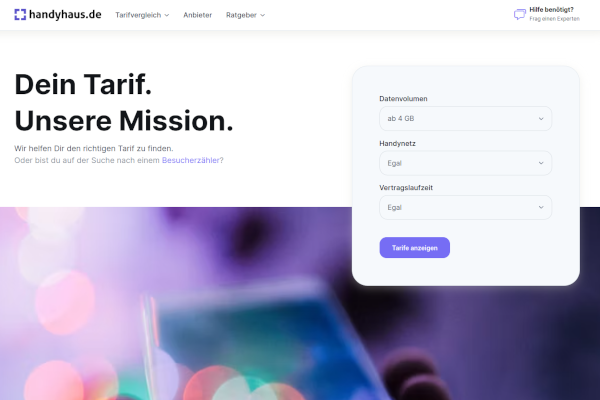The width and height of the screenshot is (600, 400).
Task: Open the Handynetz 'Egal' dropdown
Action: (465, 163)
